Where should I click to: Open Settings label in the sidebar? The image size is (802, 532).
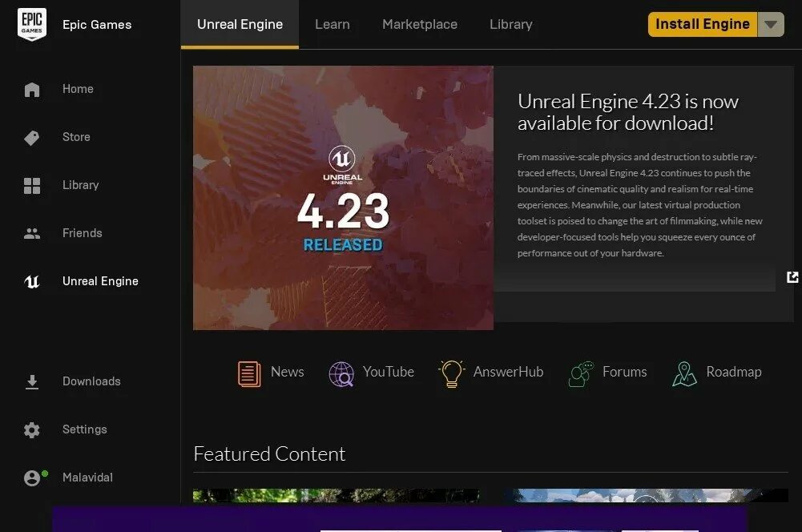click(84, 429)
